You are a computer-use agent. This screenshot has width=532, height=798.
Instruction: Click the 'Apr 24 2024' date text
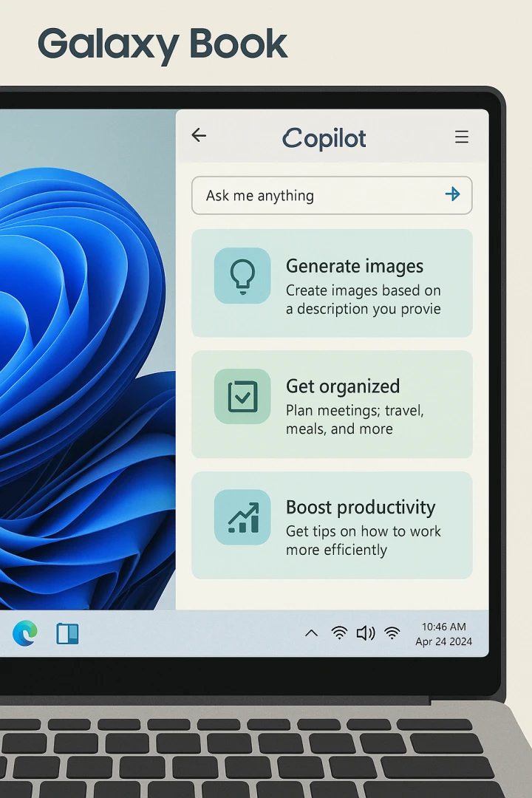pos(443,642)
